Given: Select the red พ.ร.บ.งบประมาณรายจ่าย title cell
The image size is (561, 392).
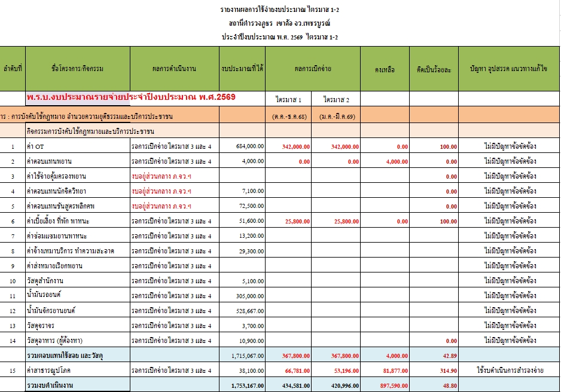Looking at the screenshot, I should pyautogui.click(x=131, y=97).
